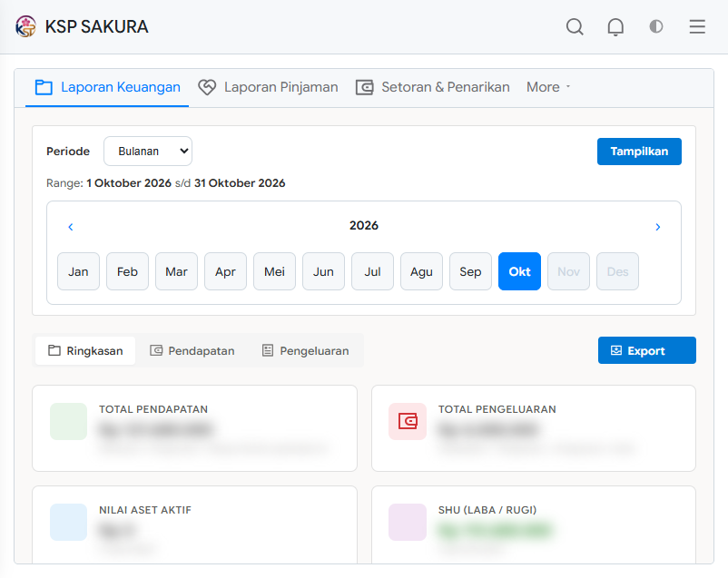The height and width of the screenshot is (578, 728).
Task: Click the Ringkasan folder icon
Action: tap(54, 350)
